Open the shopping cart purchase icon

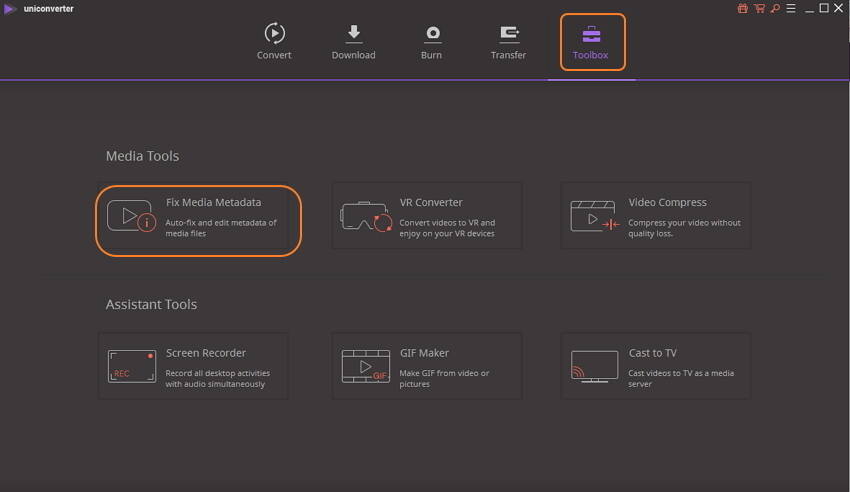click(759, 8)
